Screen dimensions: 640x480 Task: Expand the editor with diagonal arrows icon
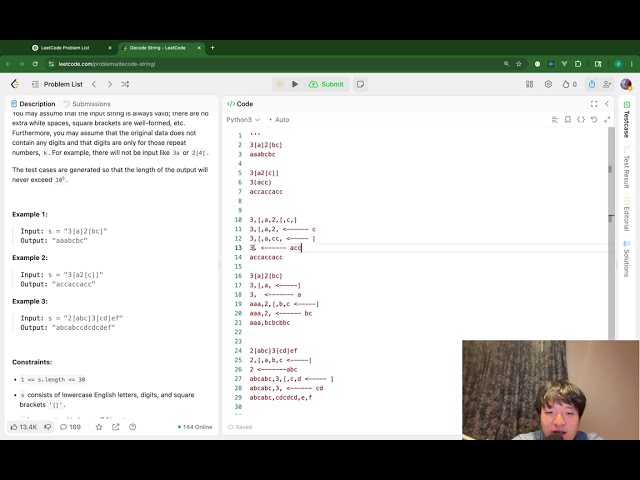(x=607, y=120)
